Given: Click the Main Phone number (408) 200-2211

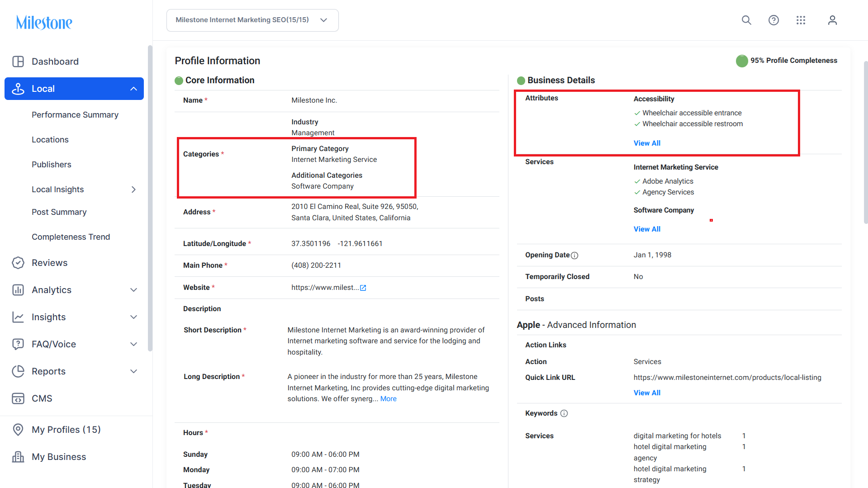Looking at the screenshot, I should (316, 265).
